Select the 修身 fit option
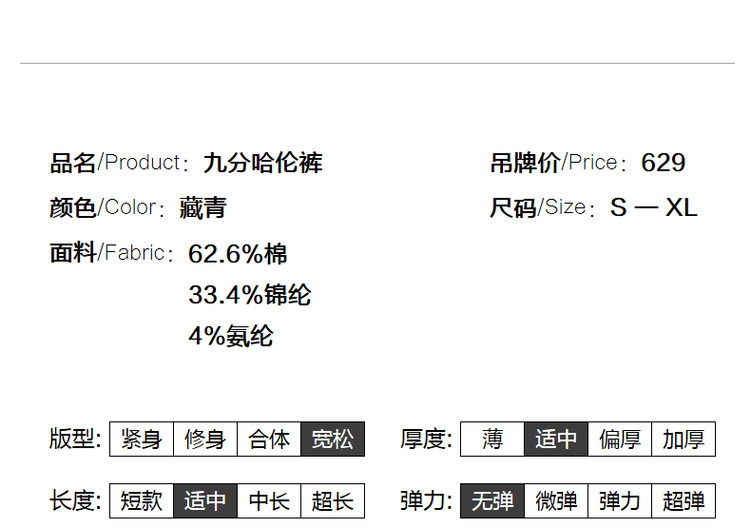Image resolution: width=750 pixels, height=527 pixels. (x=205, y=439)
